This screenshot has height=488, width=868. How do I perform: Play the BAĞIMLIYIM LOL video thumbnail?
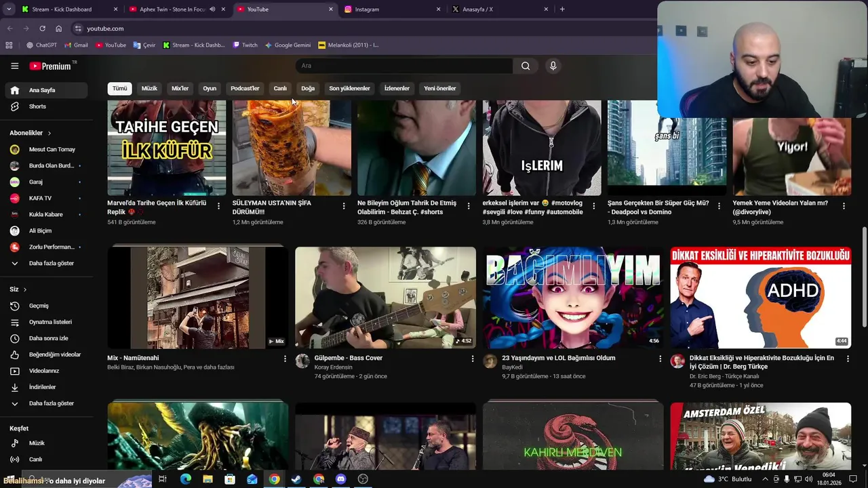573,298
